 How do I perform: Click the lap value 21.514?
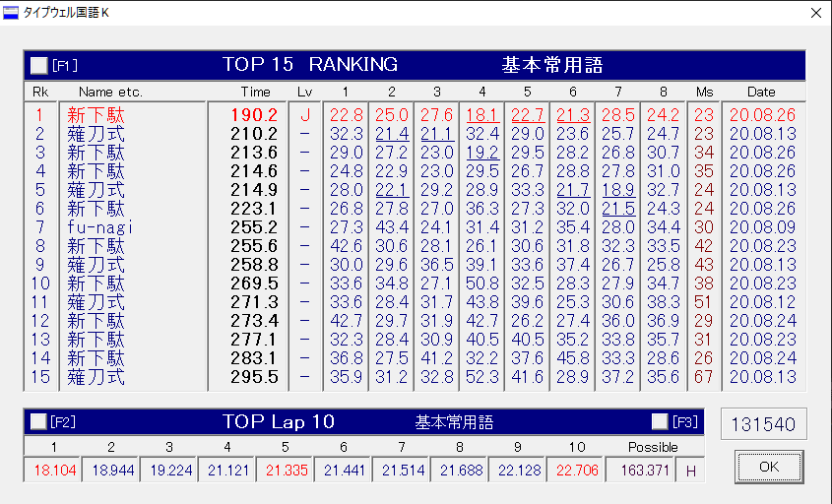(403, 471)
